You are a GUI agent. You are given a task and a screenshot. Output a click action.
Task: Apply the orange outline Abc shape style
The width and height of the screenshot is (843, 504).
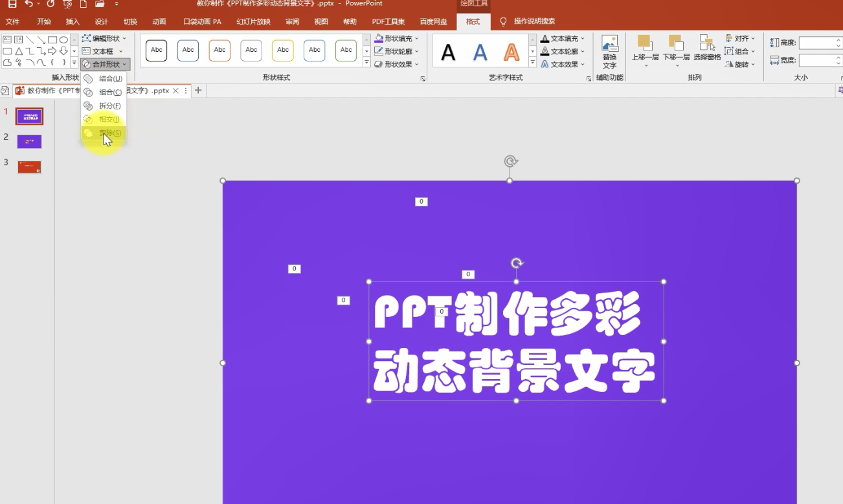(219, 50)
